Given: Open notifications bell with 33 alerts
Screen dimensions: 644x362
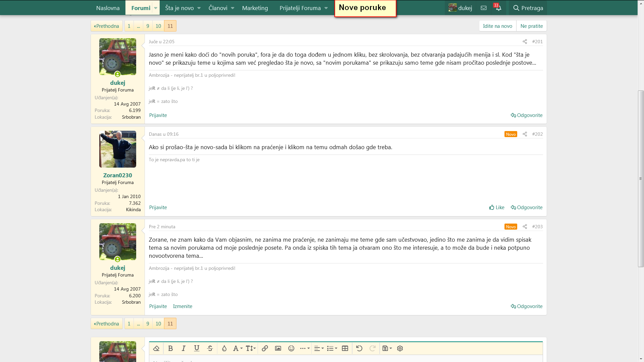Looking at the screenshot, I should (x=498, y=8).
